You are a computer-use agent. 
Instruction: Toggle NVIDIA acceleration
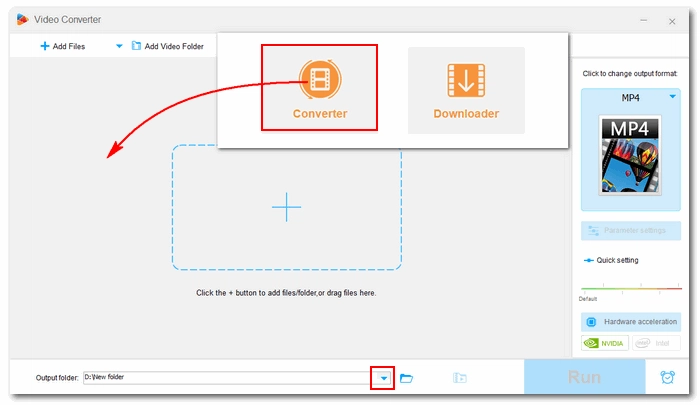[605, 343]
